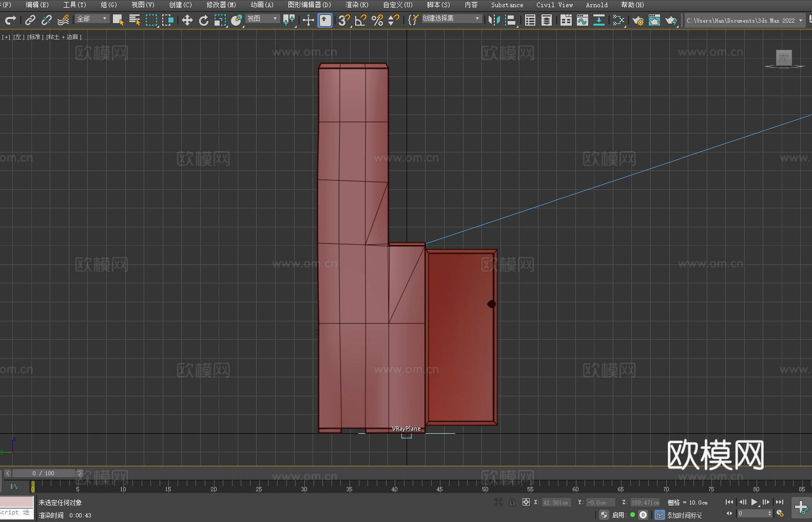Click the Render Production teapot
Screen dimensions: 812x522
[671, 20]
